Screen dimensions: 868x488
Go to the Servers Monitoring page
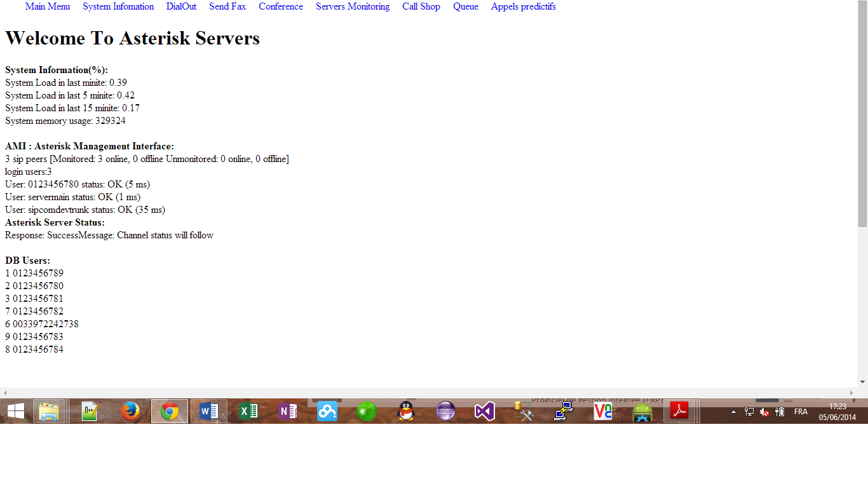353,6
